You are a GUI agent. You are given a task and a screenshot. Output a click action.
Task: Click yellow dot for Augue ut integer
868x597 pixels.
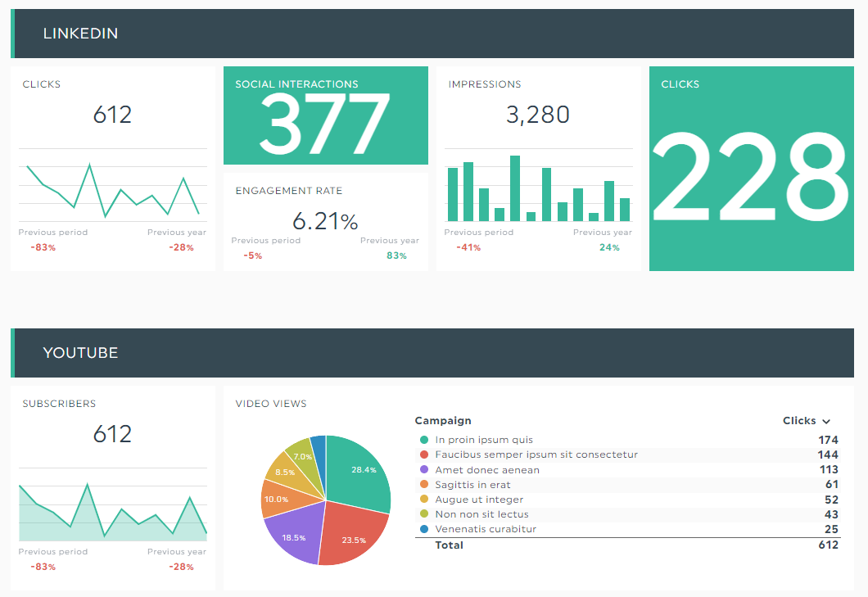click(x=424, y=500)
